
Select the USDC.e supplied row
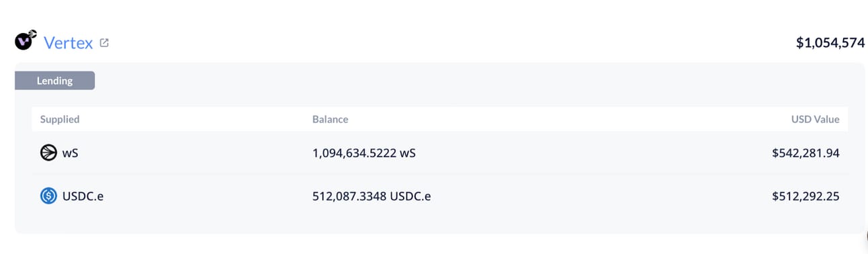440,196
